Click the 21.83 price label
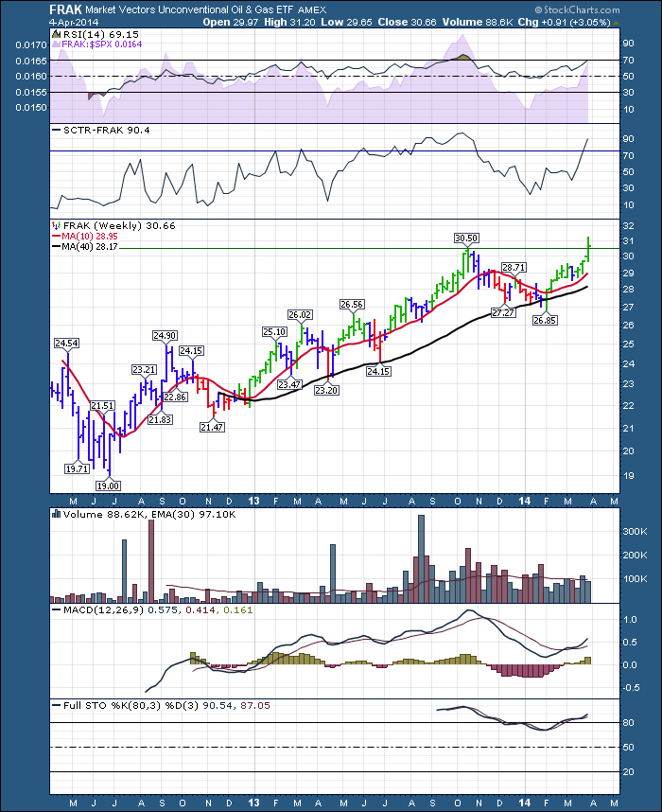The image size is (662, 812). tap(160, 419)
